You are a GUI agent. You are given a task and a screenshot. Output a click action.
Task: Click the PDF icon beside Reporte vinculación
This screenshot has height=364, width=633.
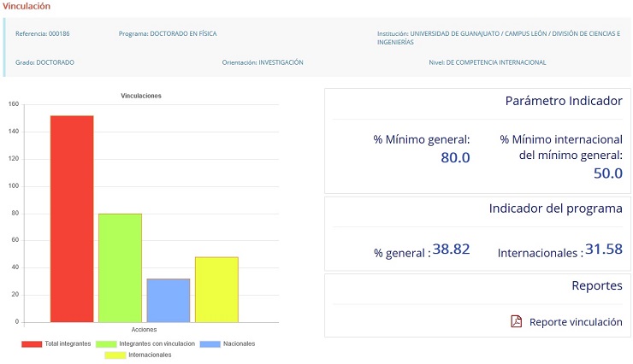click(516, 321)
